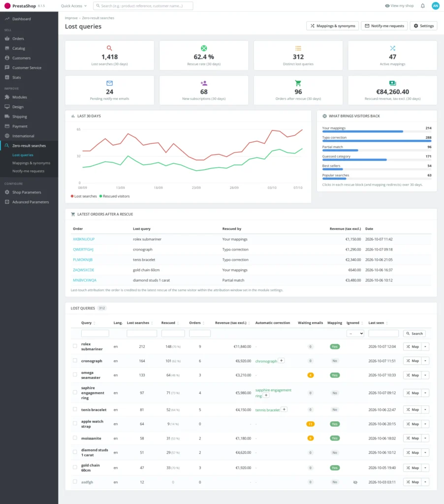The image size is (444, 504).
Task: Open Mappings & synonyms sidebar submenu
Action: [x=31, y=163]
